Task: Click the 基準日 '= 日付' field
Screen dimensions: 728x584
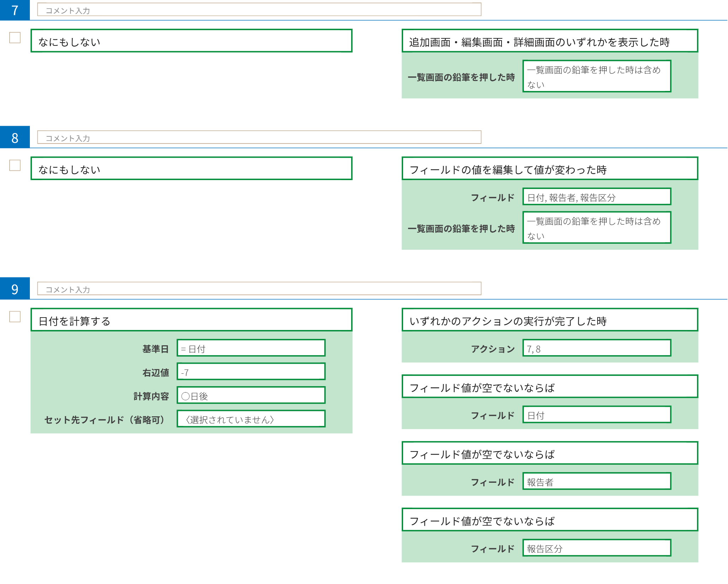Action: pyautogui.click(x=251, y=348)
